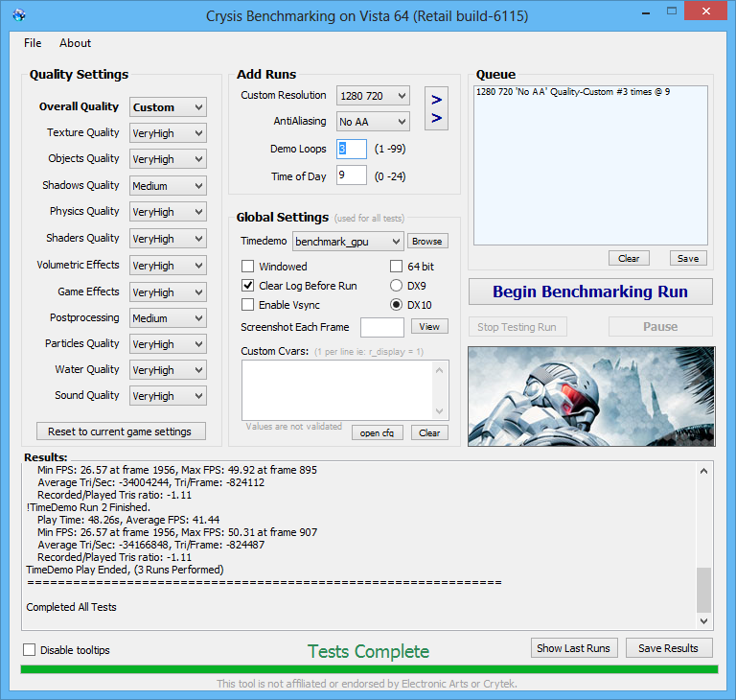The height and width of the screenshot is (700, 736).
Task: Click Reset to current game settings
Action: coord(121,432)
